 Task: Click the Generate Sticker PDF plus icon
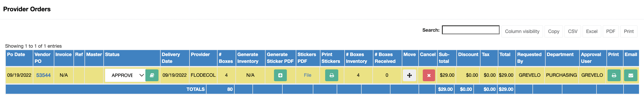280,75
